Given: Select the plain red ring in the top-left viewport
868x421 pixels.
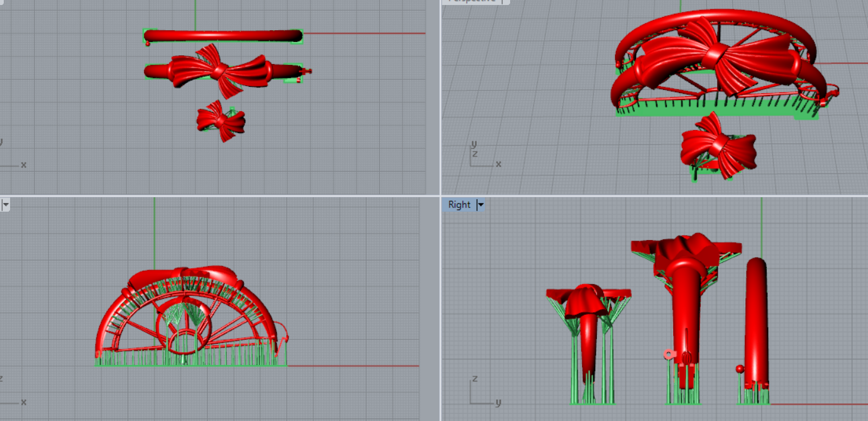Looking at the screenshot, I should 223,36.
